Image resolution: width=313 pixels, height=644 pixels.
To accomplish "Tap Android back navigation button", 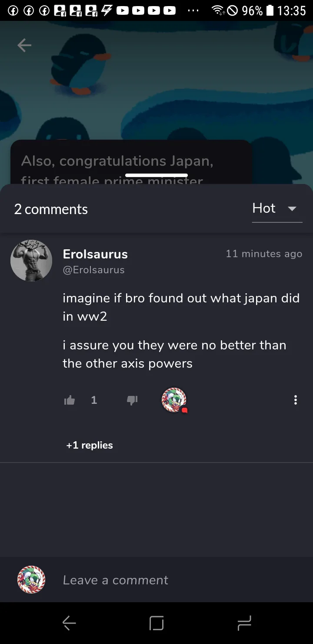I will pos(69,624).
